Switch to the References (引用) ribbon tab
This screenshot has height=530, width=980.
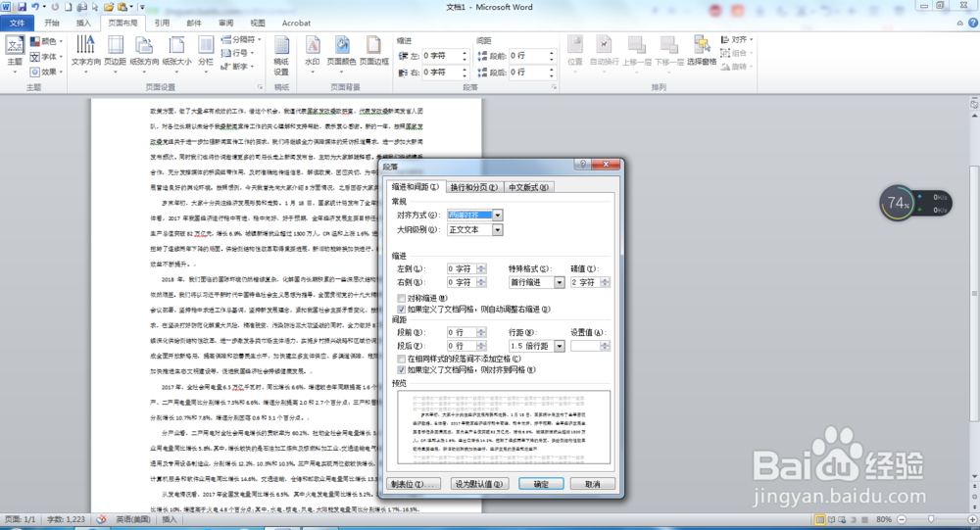point(162,24)
